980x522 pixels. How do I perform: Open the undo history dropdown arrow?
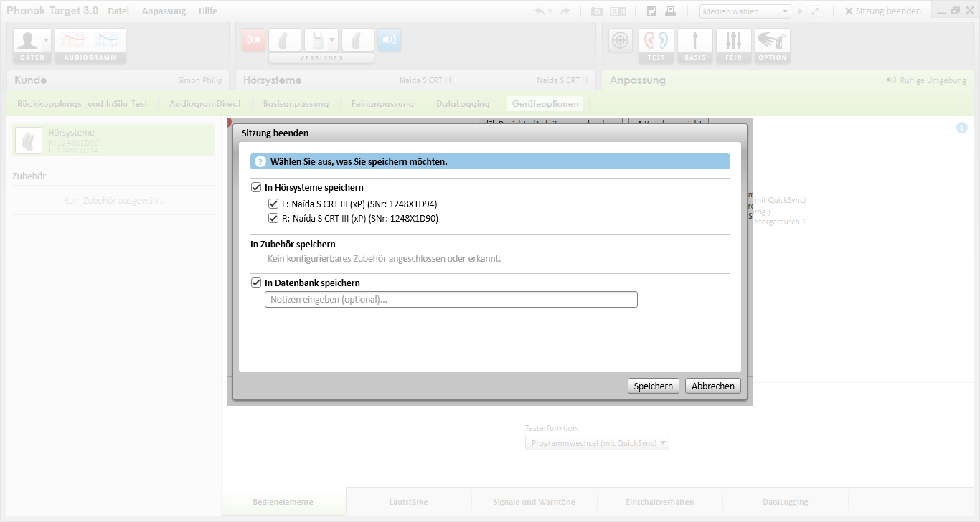pyautogui.click(x=550, y=11)
